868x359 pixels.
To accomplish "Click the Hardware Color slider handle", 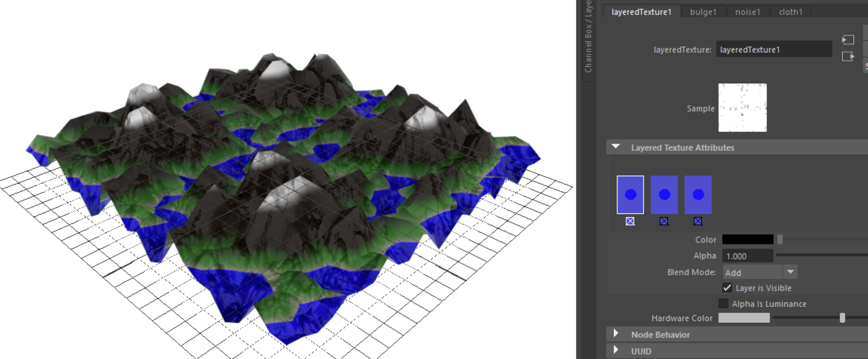I will pyautogui.click(x=842, y=318).
